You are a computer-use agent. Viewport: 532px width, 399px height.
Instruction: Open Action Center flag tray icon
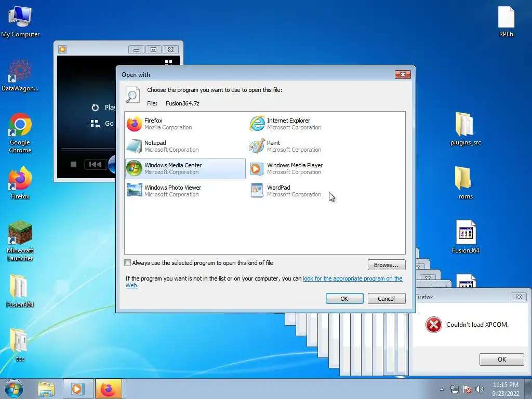pos(467,389)
